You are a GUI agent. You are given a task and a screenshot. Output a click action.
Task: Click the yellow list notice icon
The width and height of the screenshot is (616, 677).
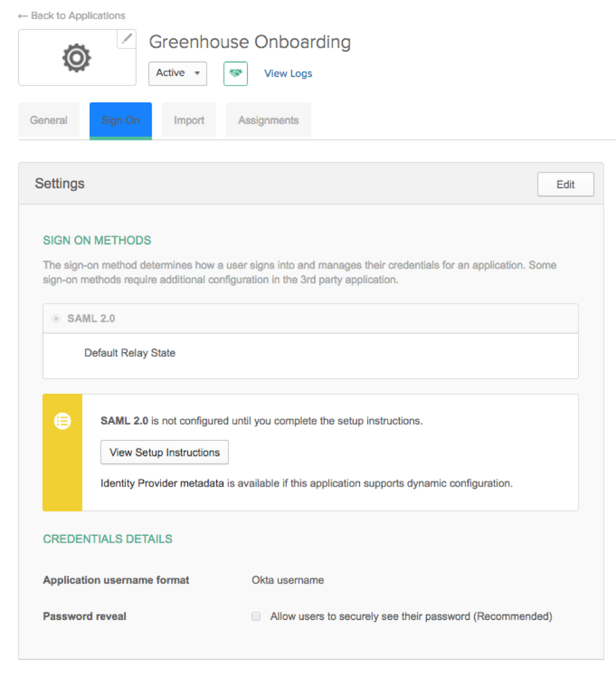[x=63, y=420]
